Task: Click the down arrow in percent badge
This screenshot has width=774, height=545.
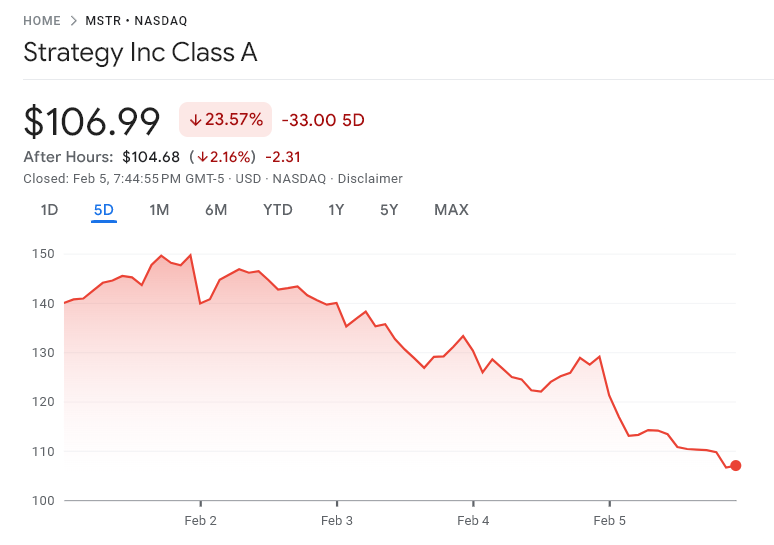Action: click(x=195, y=120)
